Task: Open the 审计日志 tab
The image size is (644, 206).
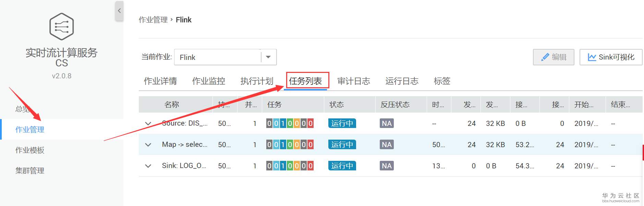Action: pyautogui.click(x=354, y=81)
